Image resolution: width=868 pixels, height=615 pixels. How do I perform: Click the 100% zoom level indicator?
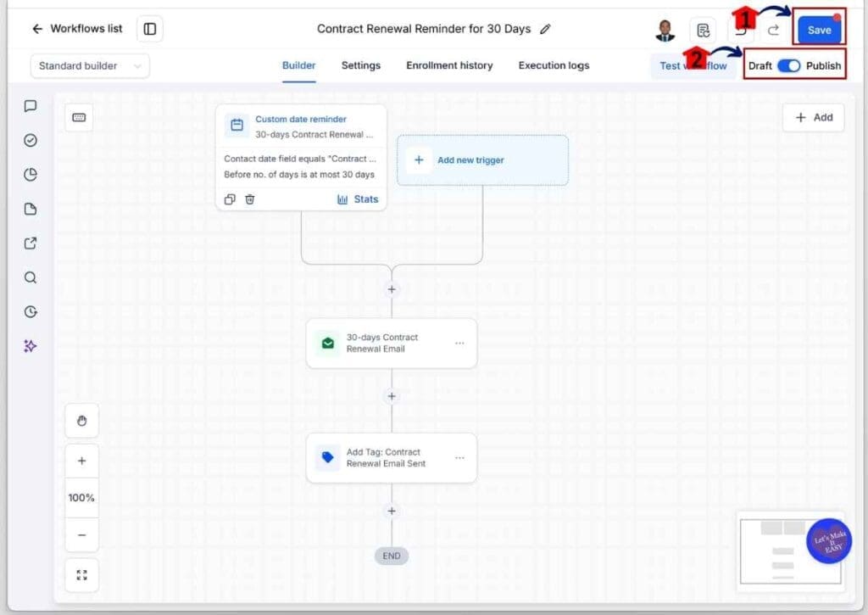tap(82, 498)
